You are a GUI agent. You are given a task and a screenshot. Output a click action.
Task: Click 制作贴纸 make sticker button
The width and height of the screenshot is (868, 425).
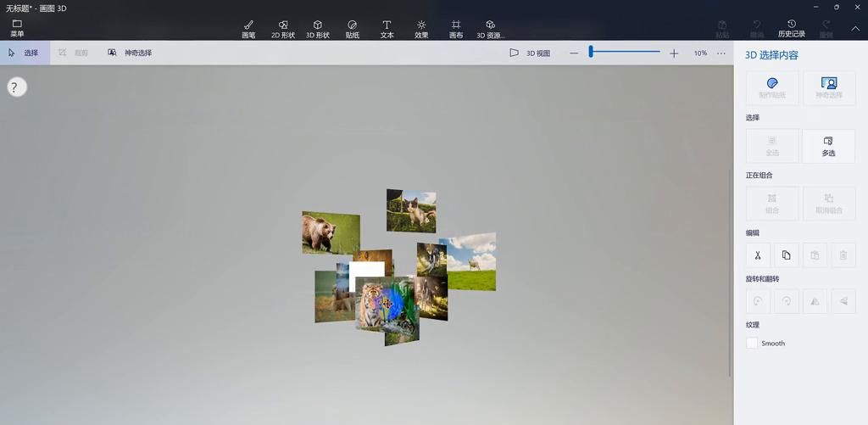point(772,88)
